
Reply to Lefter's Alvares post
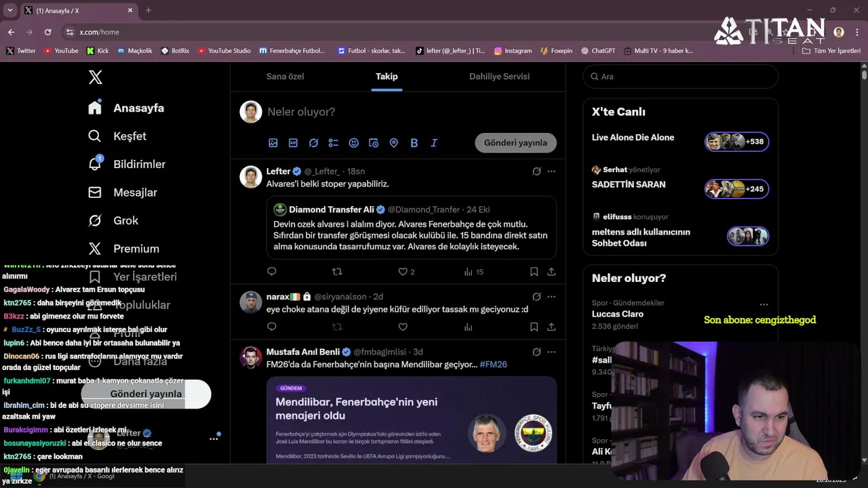coord(272,272)
